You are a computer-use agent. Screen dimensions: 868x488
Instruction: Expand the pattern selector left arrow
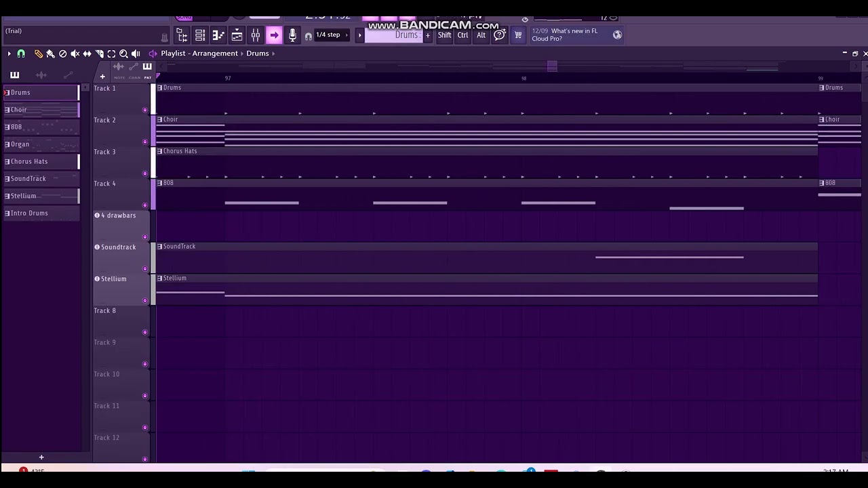coord(360,35)
